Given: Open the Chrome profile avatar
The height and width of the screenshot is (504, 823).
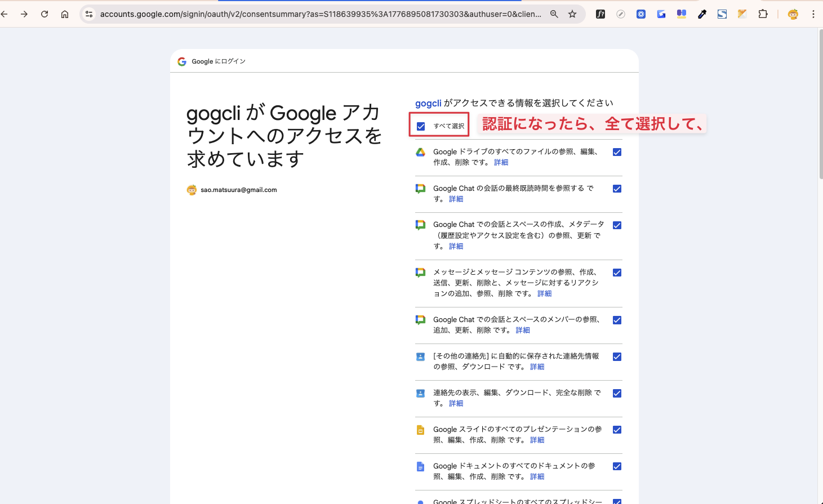Looking at the screenshot, I should click(793, 14).
